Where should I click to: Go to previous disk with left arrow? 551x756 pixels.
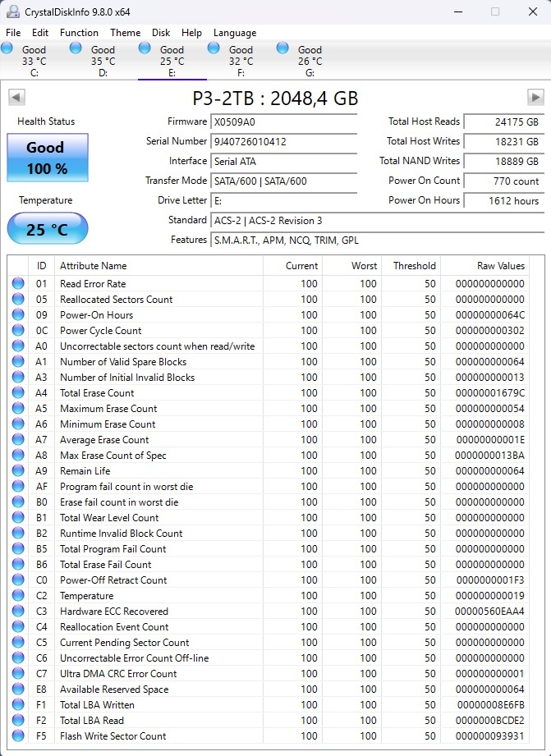tap(16, 98)
